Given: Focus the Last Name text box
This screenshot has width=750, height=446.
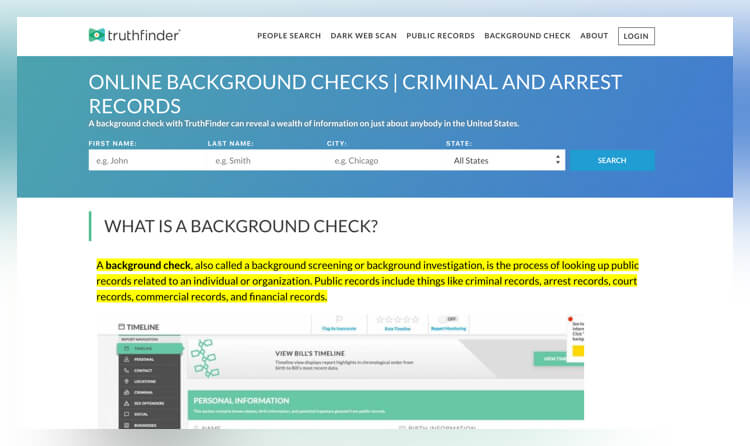Looking at the screenshot, I should click(x=265, y=160).
